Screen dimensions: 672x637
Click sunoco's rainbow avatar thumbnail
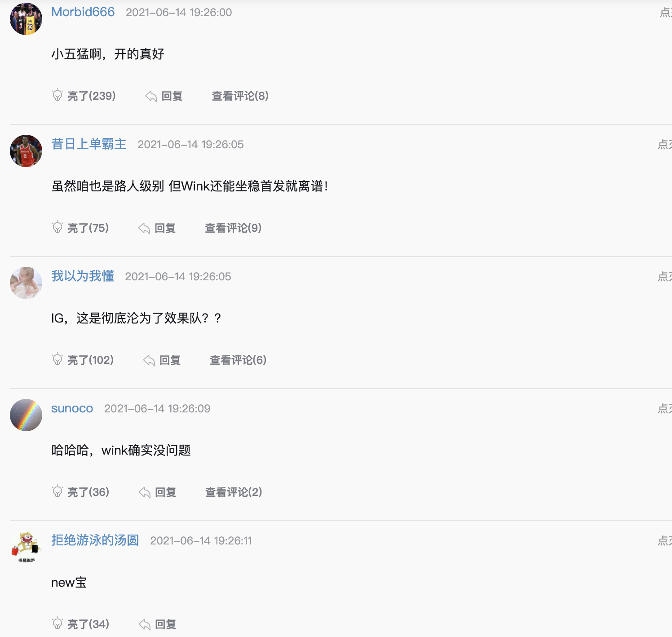(26, 415)
